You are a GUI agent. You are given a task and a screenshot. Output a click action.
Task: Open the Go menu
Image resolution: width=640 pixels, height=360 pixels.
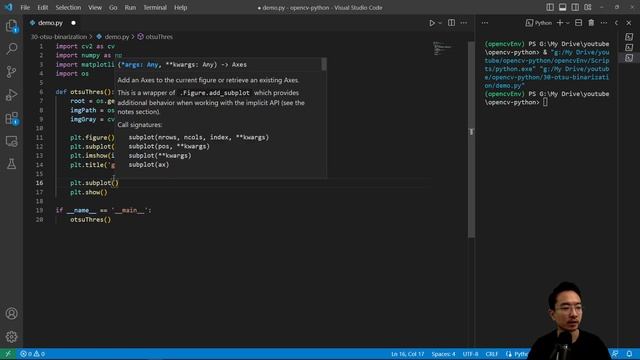coord(113,7)
